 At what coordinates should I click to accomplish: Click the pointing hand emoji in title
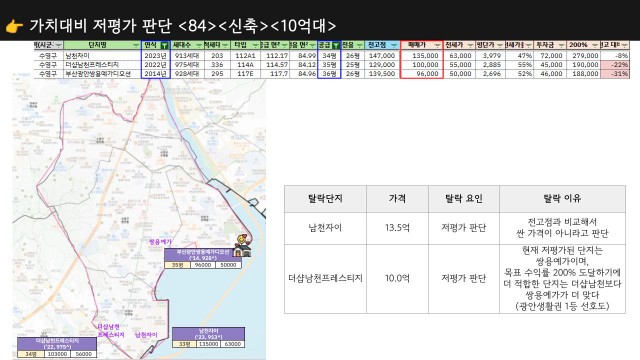[x=14, y=27]
